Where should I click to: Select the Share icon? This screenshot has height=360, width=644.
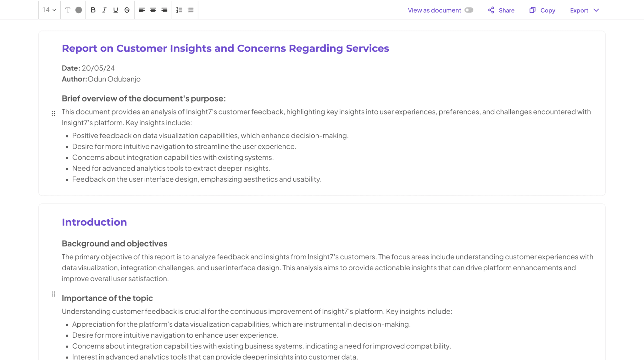coord(491,10)
